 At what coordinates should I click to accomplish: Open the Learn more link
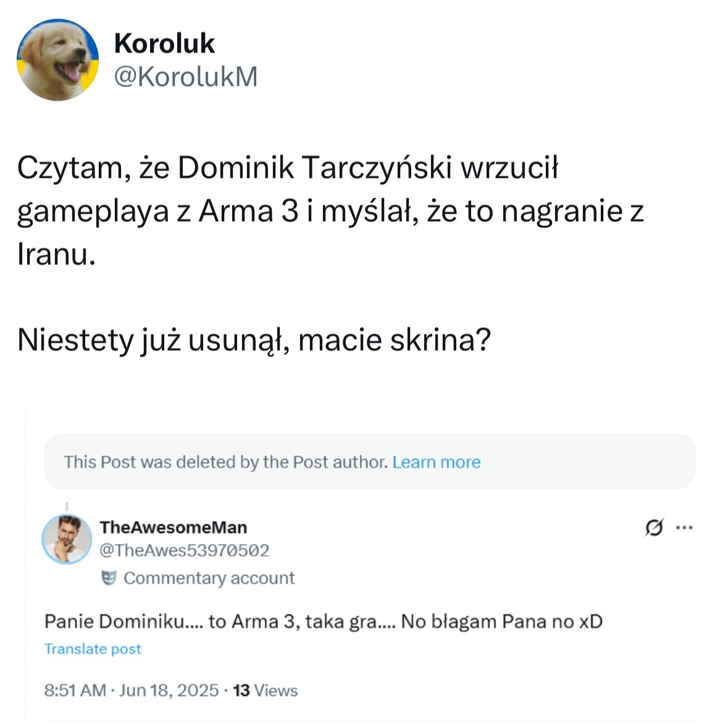pos(437,462)
